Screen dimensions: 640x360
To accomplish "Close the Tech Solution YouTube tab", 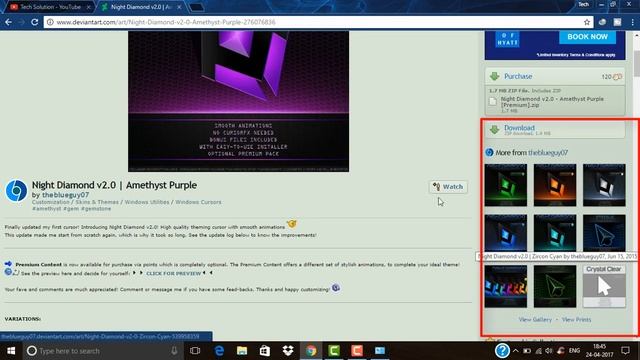I will pos(88,7).
